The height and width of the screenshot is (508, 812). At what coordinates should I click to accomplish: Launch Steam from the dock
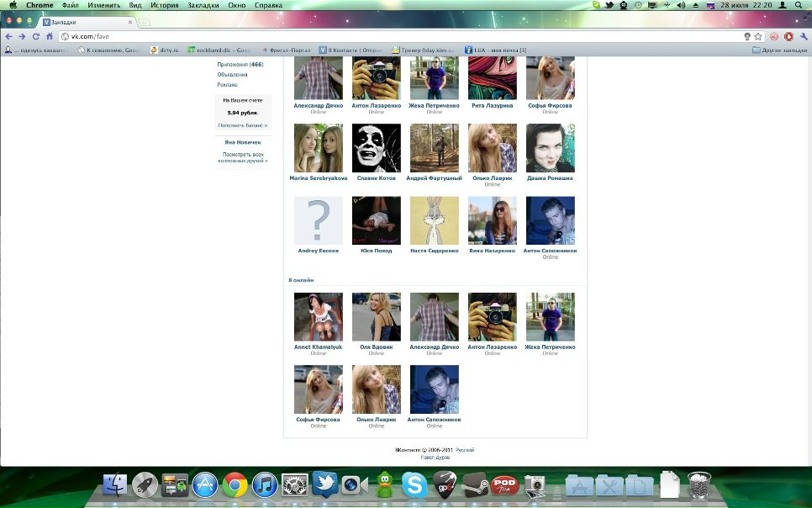(x=474, y=485)
